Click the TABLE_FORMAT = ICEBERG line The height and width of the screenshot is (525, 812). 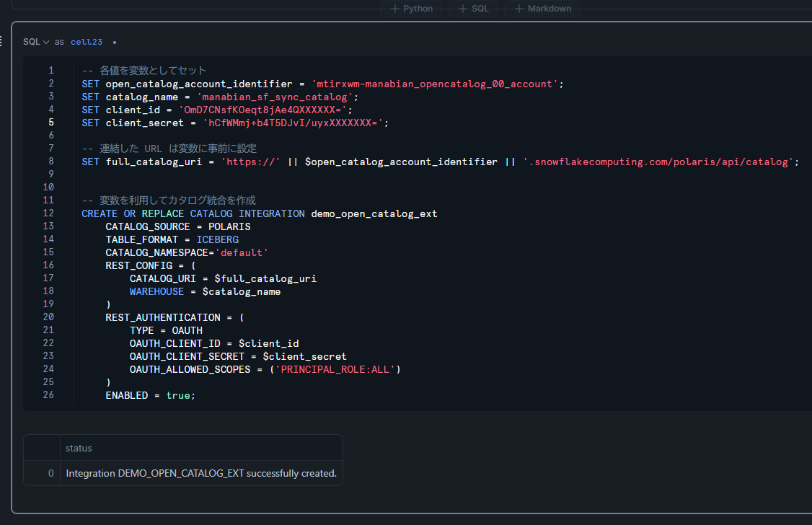(172, 239)
